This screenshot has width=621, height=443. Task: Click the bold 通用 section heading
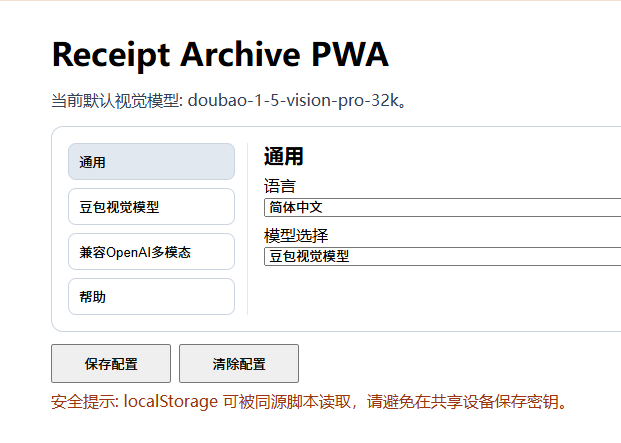pos(283,156)
